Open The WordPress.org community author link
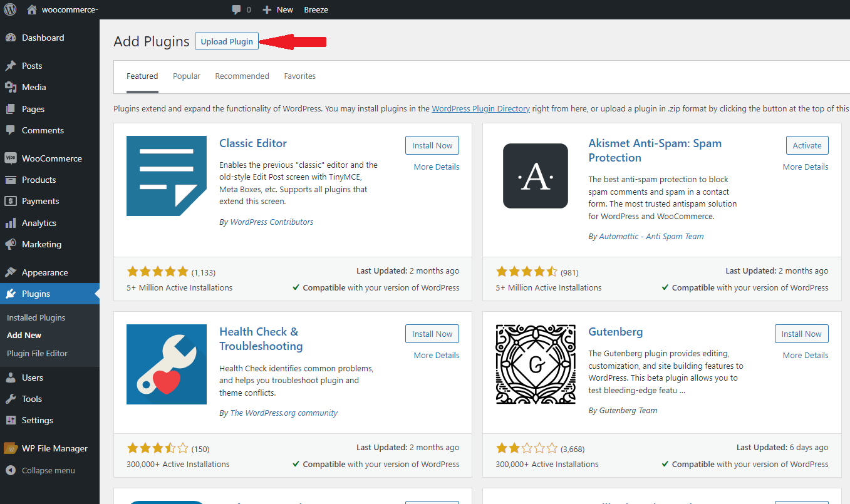 (x=284, y=413)
